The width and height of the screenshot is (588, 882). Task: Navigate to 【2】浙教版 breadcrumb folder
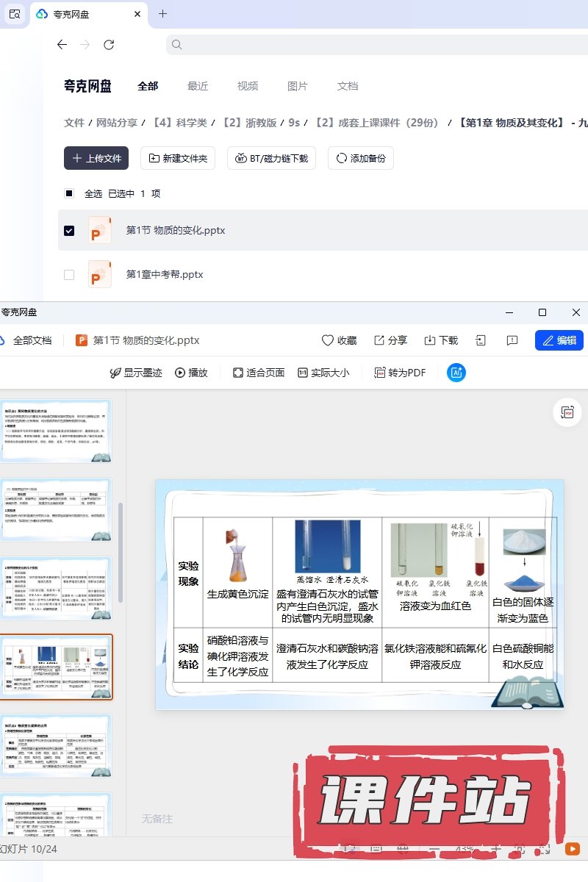click(248, 123)
